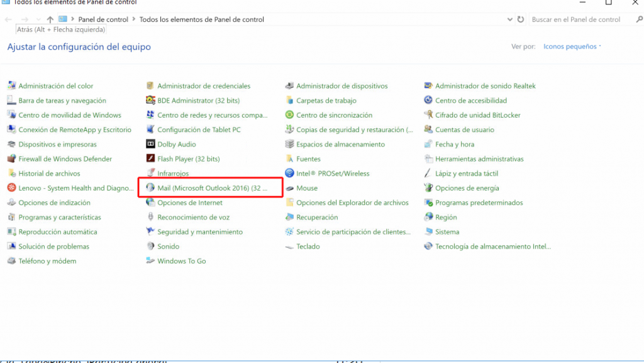This screenshot has width=644, height=363.
Task: Open the Sonido speaker icon
Action: click(x=150, y=246)
